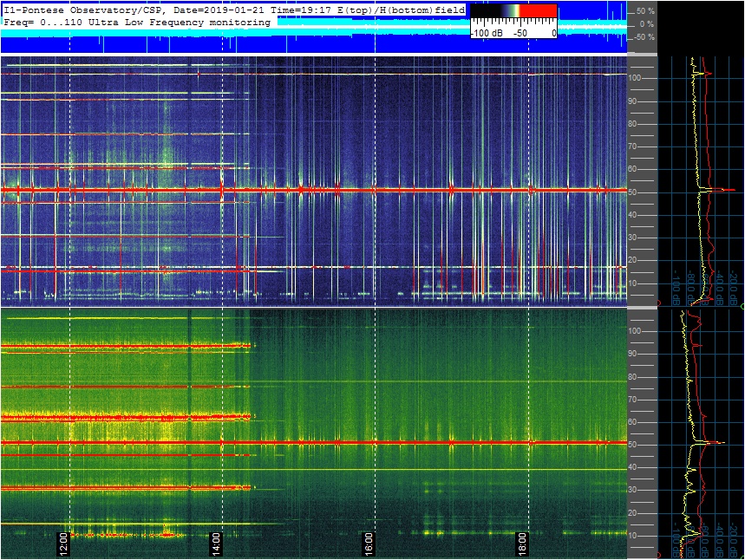745x560 pixels.
Task: Click the '-40.0 dB' label in H-field spectrum graph
Action: (719, 541)
